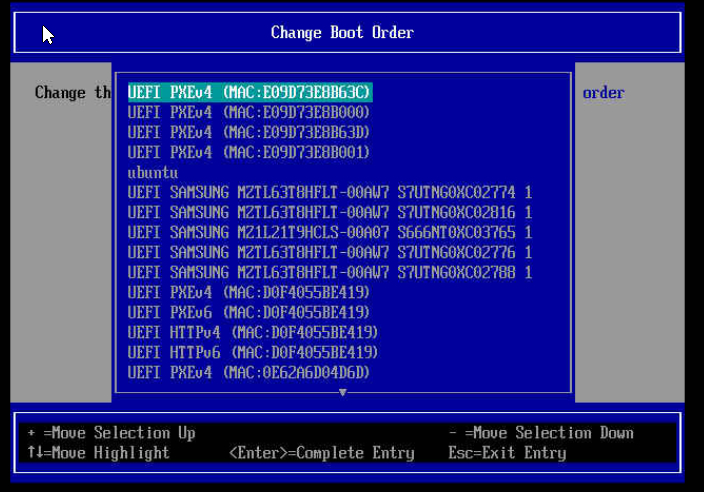Image resolution: width=704 pixels, height=492 pixels.
Task: Pick Samsung MZ1L21T9HCLS drive S666NT0XC03765
Action: [330, 232]
